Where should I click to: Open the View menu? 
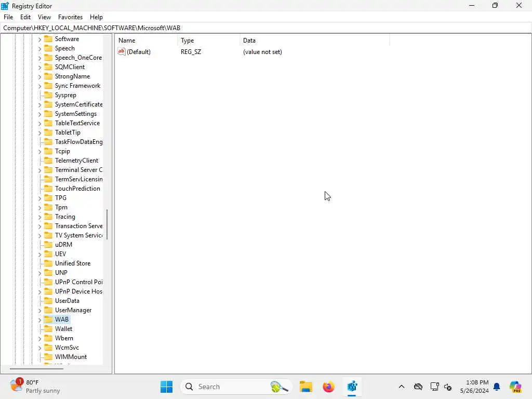pyautogui.click(x=44, y=17)
